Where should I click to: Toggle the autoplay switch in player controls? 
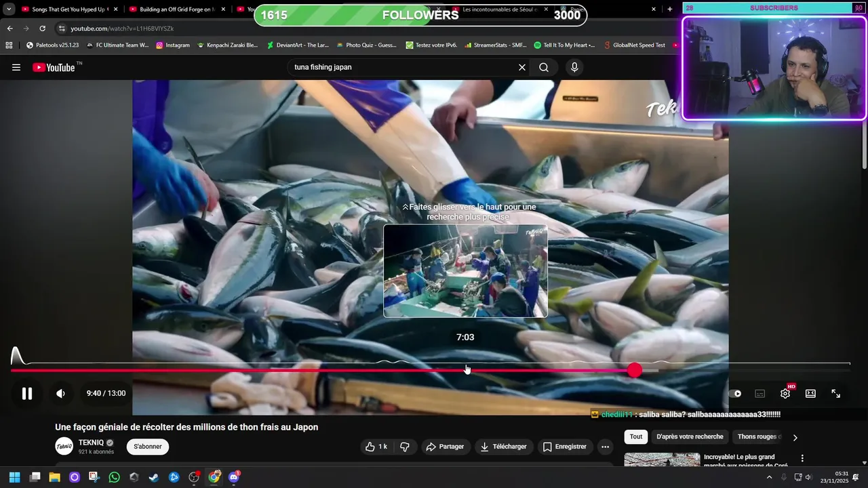pos(737,393)
